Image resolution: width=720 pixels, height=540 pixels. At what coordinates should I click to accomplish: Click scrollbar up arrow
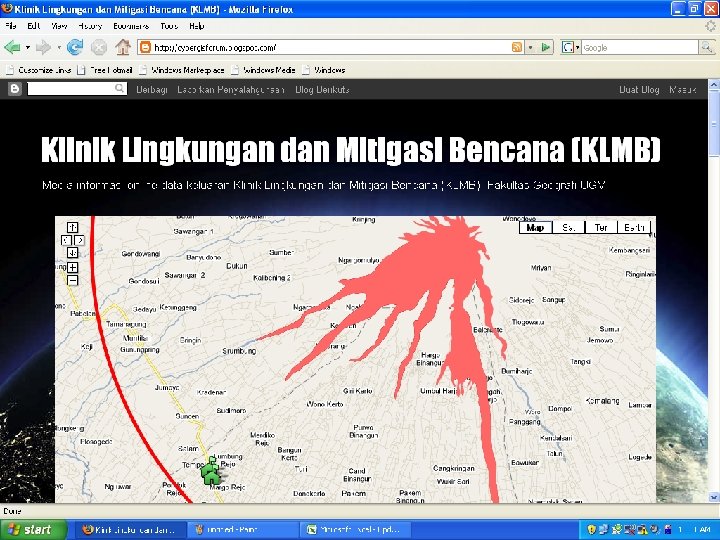coord(714,84)
